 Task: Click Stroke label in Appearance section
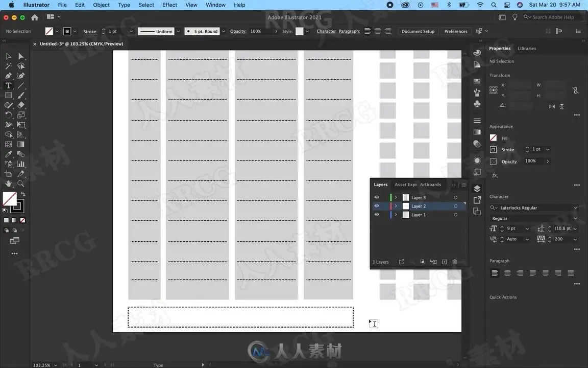(508, 149)
